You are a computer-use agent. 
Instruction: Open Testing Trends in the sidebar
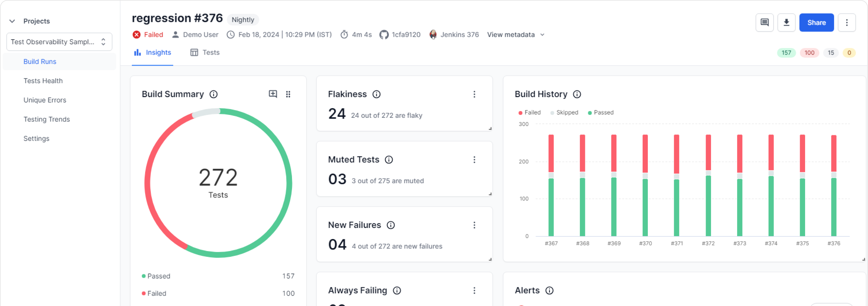pos(46,119)
